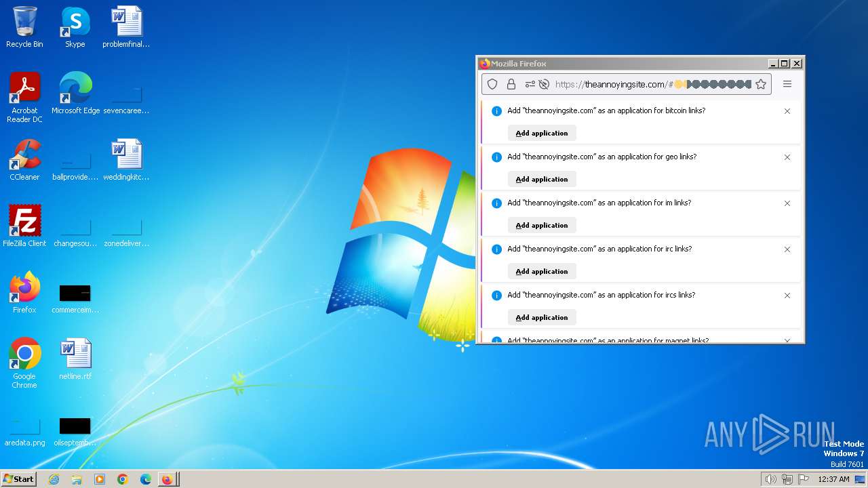Maximize the Mozilla Firefox window
868x488 pixels.
click(x=785, y=64)
